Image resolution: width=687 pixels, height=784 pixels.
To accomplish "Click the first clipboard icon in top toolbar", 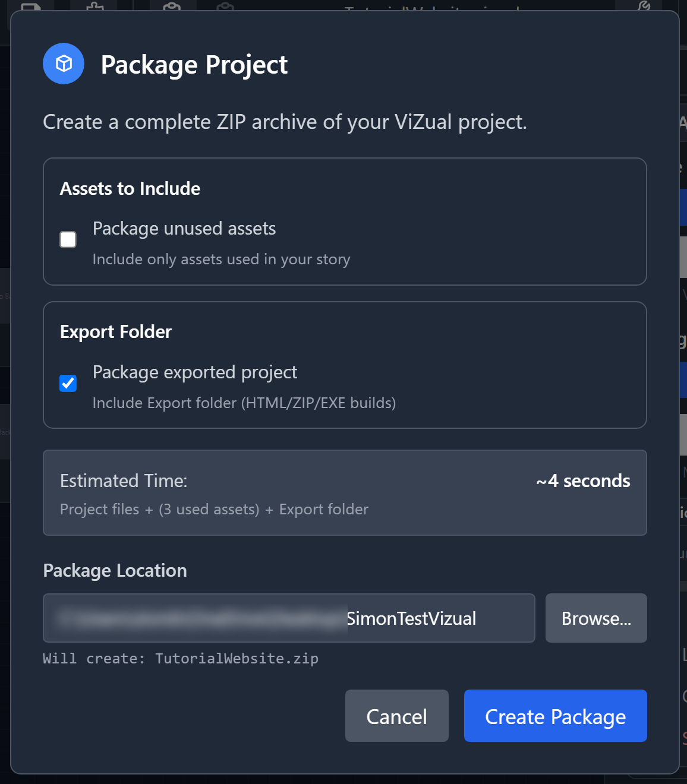I will pyautogui.click(x=172, y=7).
